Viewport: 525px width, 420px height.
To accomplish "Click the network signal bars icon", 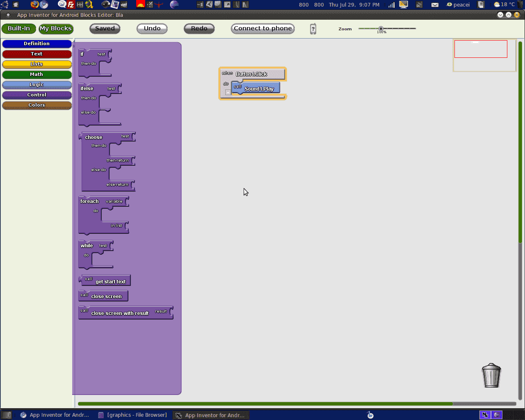I will coord(391,5).
